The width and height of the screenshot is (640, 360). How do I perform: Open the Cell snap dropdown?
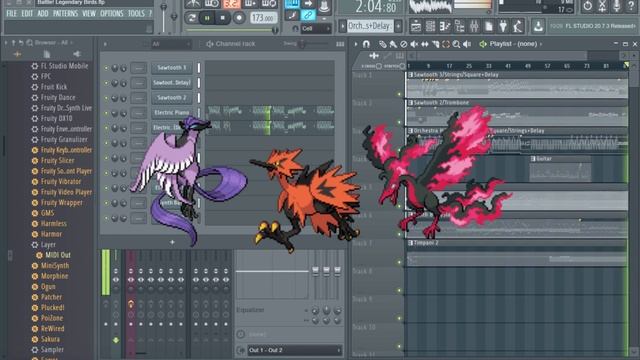(316, 29)
